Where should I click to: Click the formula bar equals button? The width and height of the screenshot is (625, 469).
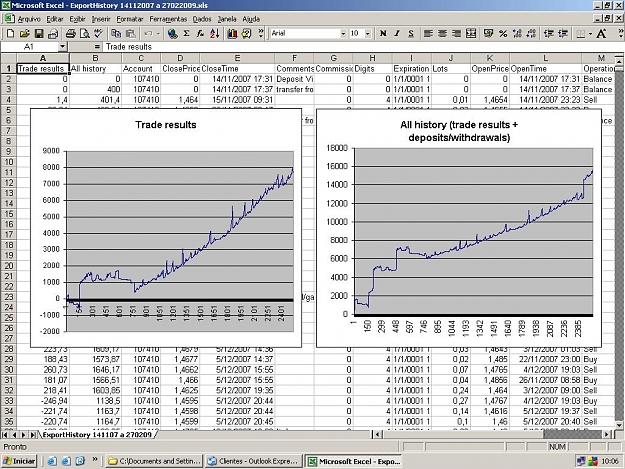tap(97, 47)
